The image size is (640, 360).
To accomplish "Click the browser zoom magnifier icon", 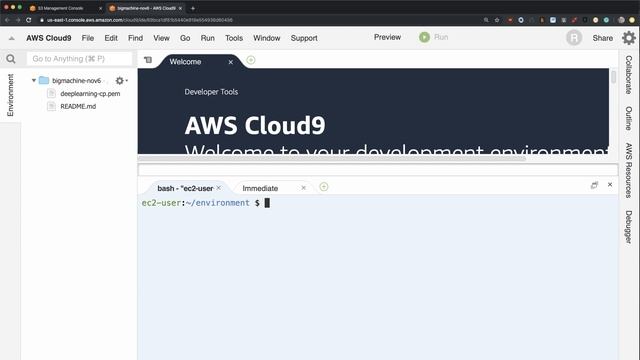I will [486, 20].
